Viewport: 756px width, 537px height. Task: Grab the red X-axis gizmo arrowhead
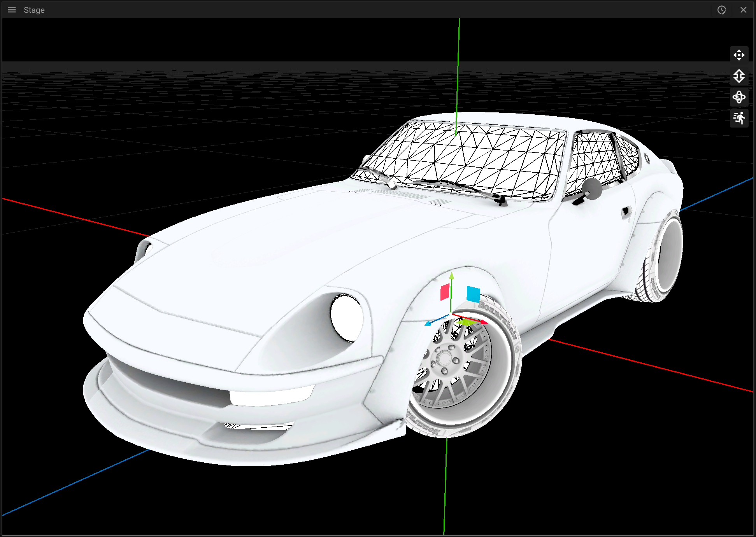484,322
